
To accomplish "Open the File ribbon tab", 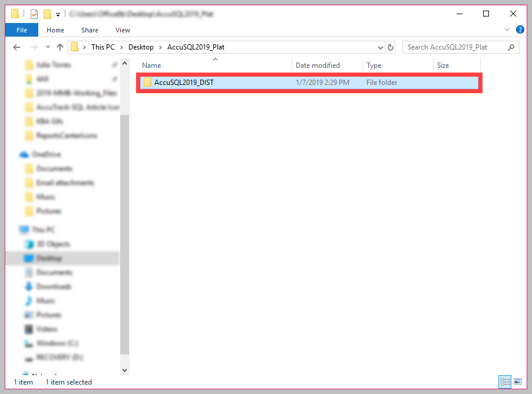I will tap(22, 30).
